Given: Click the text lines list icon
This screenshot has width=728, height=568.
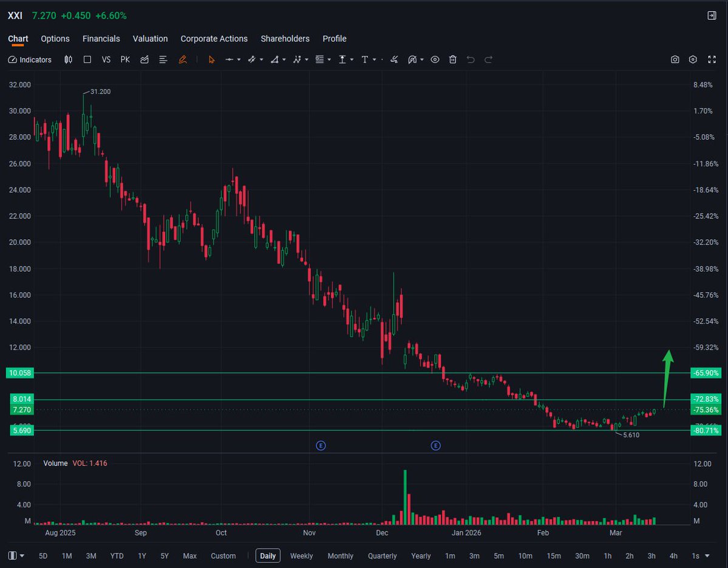Looking at the screenshot, I should click(x=163, y=59).
